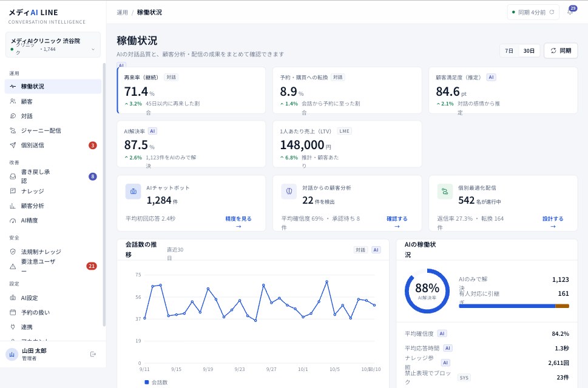This screenshot has width=588, height=388.
Task: Click the logout icon beside 山田 太郎
Action: pos(93,354)
